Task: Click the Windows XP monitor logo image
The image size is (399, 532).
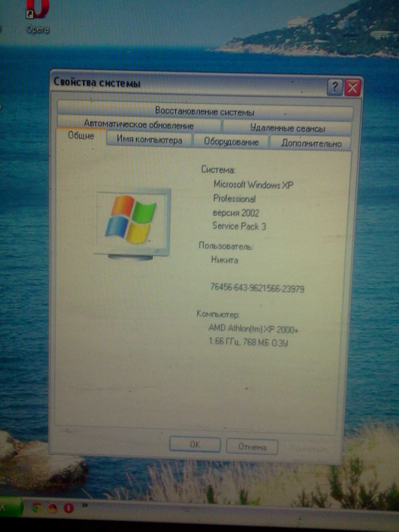Action: [132, 225]
